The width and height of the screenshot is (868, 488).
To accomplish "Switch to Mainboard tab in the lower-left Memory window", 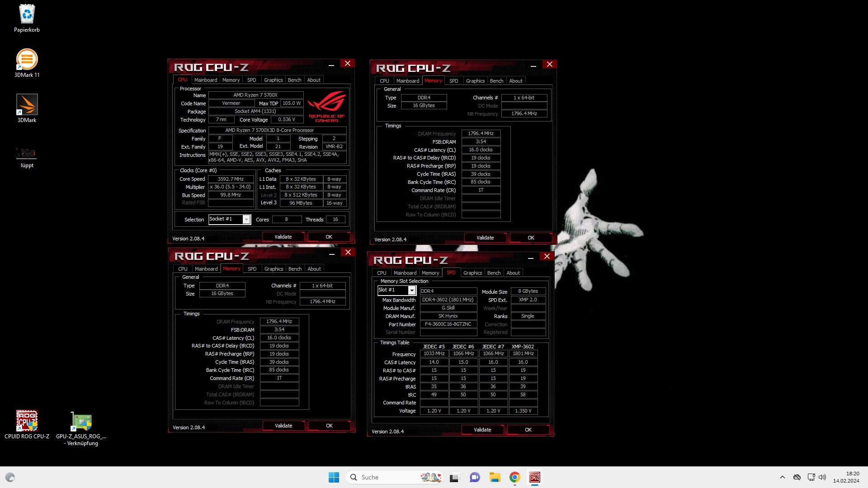I will click(206, 269).
